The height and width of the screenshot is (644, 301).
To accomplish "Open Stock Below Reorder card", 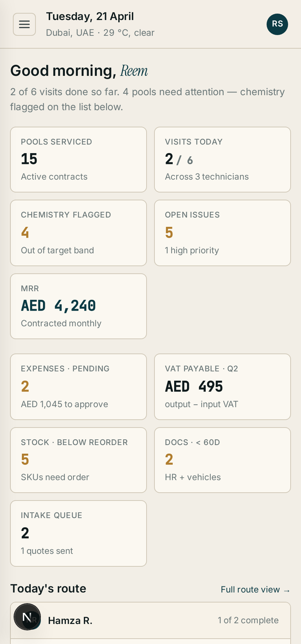I will coord(78,460).
